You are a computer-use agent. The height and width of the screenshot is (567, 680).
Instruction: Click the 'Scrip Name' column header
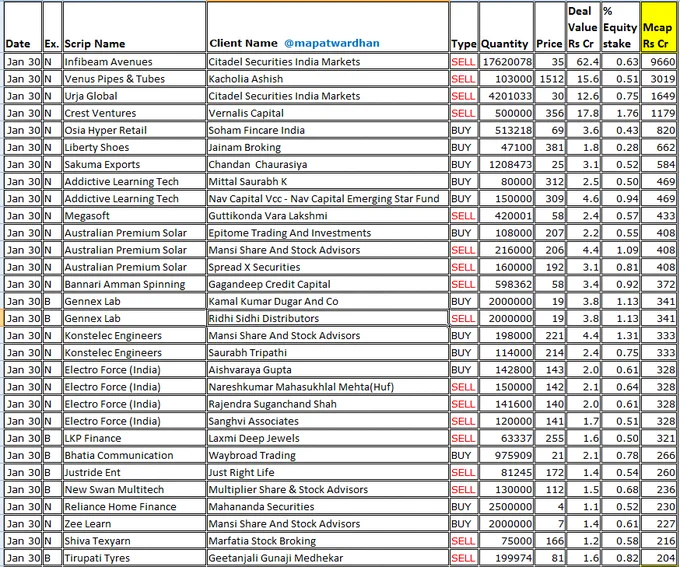(x=134, y=27)
